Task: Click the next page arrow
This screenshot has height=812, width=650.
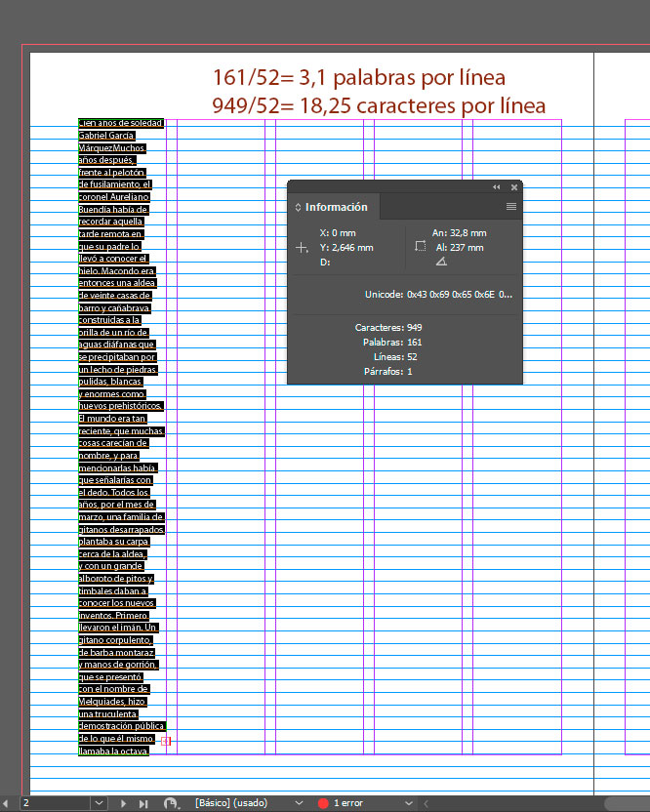Action: point(124,803)
